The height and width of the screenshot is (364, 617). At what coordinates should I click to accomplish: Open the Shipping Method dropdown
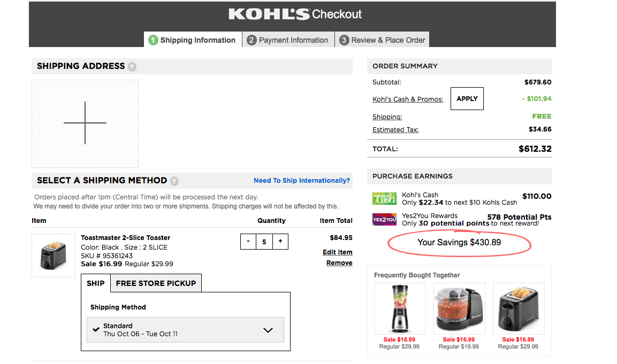click(268, 330)
